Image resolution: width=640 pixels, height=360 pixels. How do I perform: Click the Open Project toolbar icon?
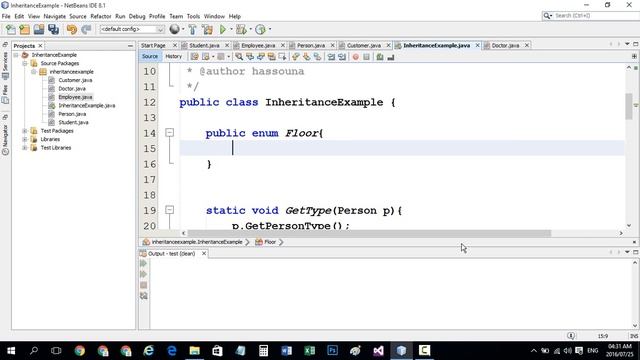(x=39, y=29)
